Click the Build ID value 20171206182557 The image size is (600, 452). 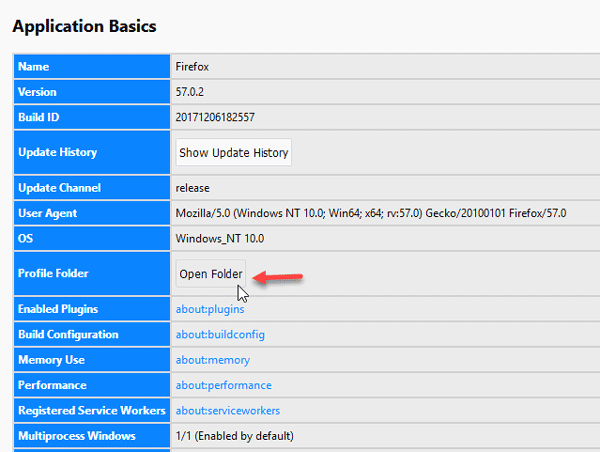pyautogui.click(x=215, y=117)
